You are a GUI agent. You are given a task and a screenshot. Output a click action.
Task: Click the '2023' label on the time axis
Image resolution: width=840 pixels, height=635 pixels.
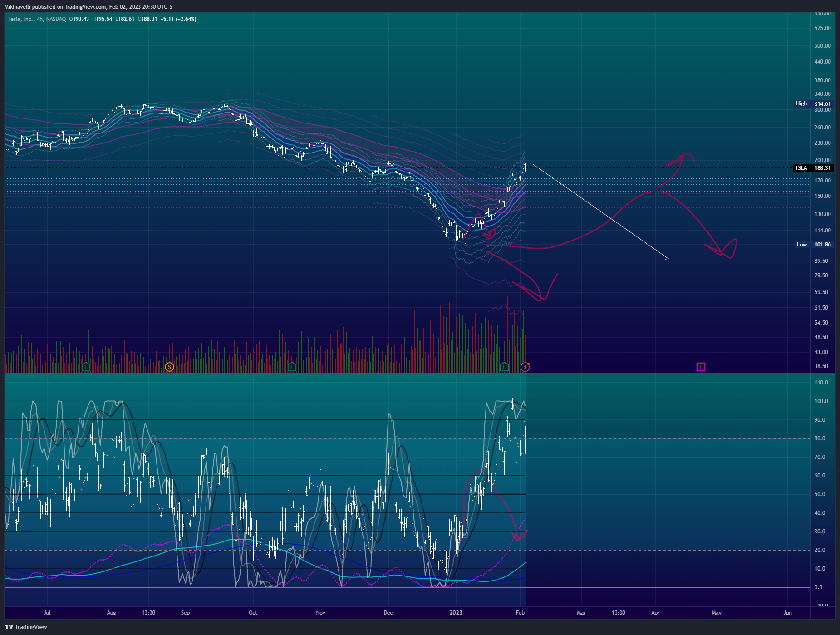pyautogui.click(x=456, y=613)
